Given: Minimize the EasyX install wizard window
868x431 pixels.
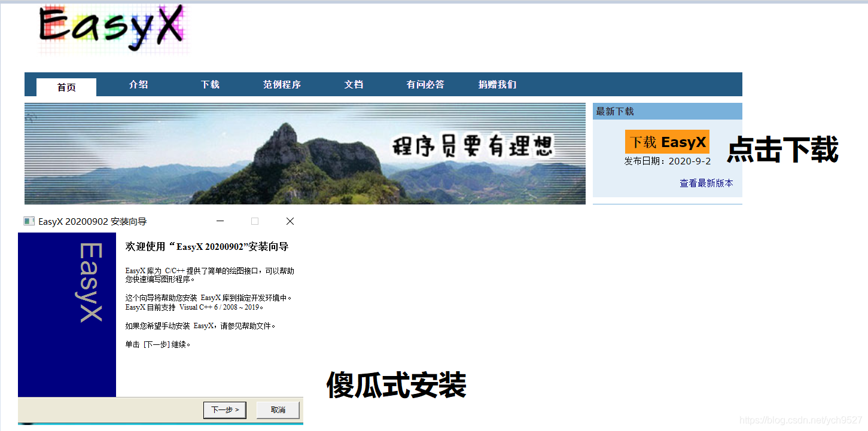Looking at the screenshot, I should click(220, 221).
